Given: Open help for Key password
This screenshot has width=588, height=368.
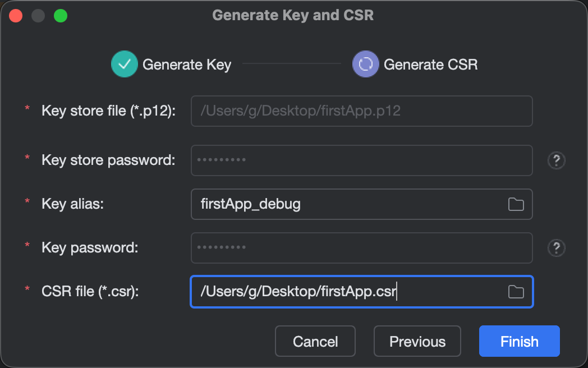Looking at the screenshot, I should pyautogui.click(x=556, y=248).
